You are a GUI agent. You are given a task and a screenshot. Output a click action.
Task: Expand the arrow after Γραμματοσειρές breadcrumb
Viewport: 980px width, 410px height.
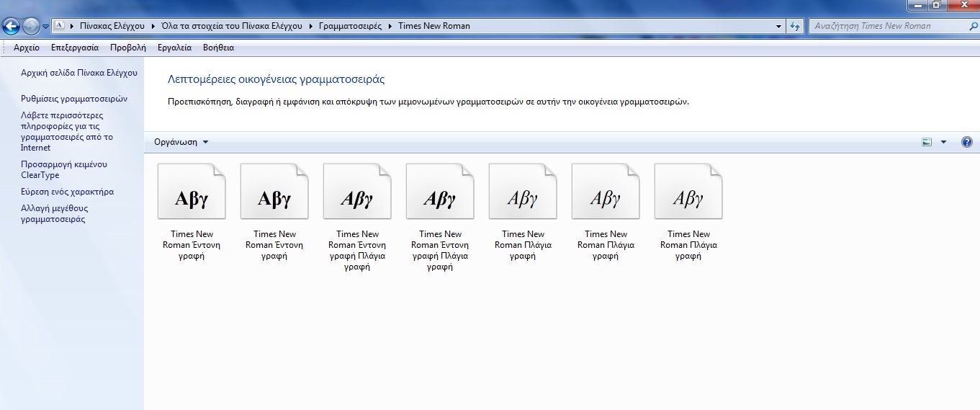tap(391, 26)
